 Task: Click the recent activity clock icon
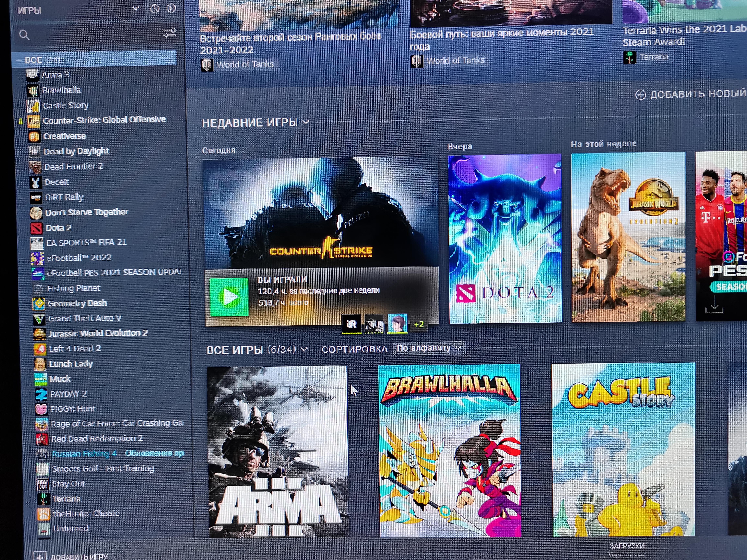(x=155, y=8)
